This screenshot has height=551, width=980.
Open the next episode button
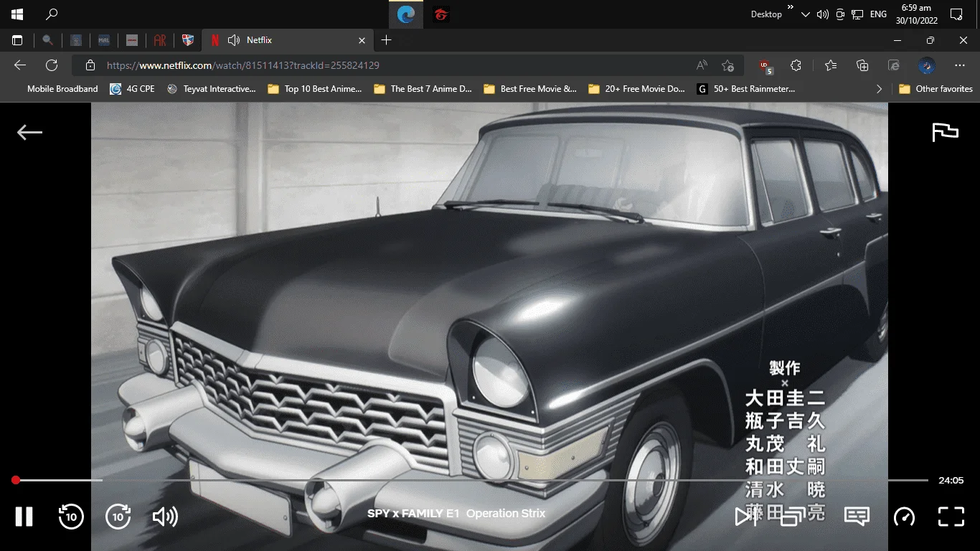coord(745,517)
